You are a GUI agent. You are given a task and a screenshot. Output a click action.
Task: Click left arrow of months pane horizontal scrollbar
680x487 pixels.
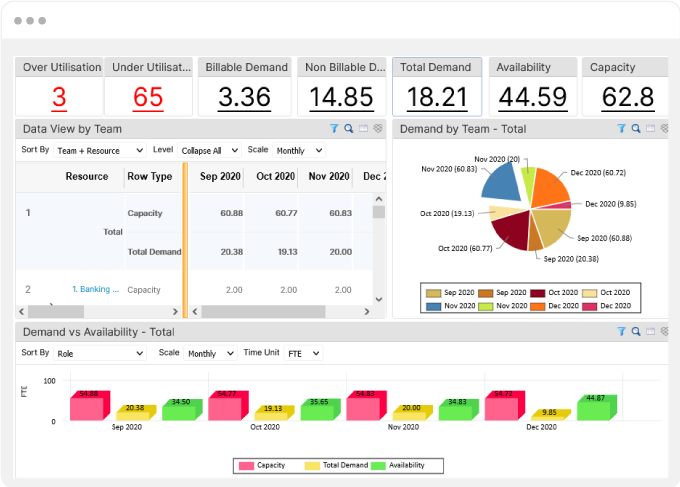(195, 311)
